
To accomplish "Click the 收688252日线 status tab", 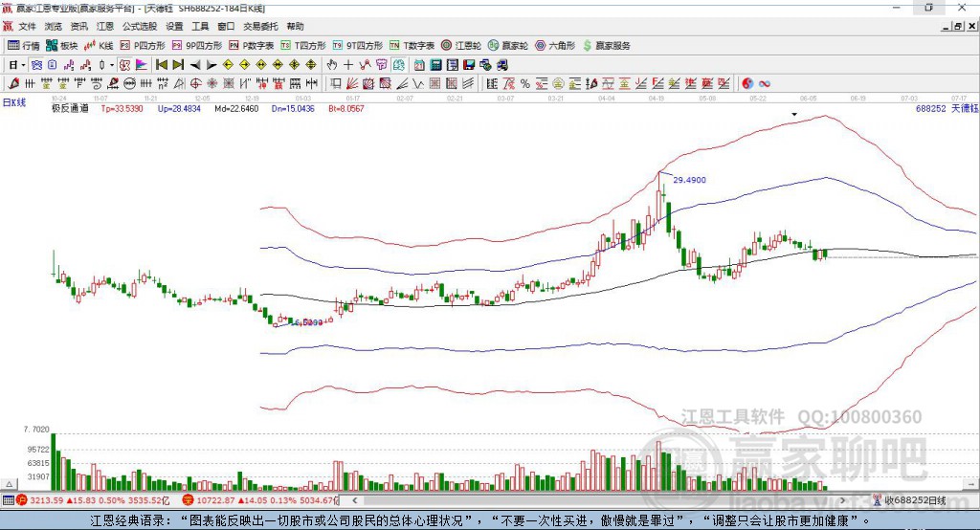I will (x=915, y=500).
